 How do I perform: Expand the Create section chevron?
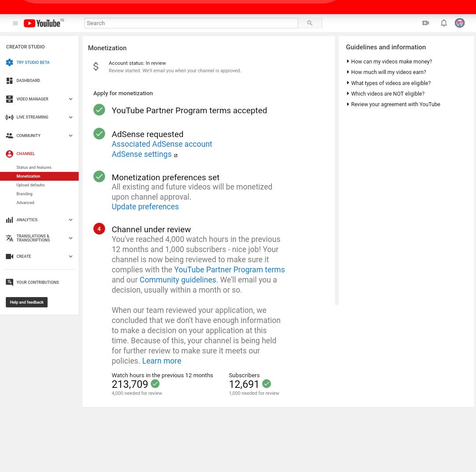tap(71, 256)
